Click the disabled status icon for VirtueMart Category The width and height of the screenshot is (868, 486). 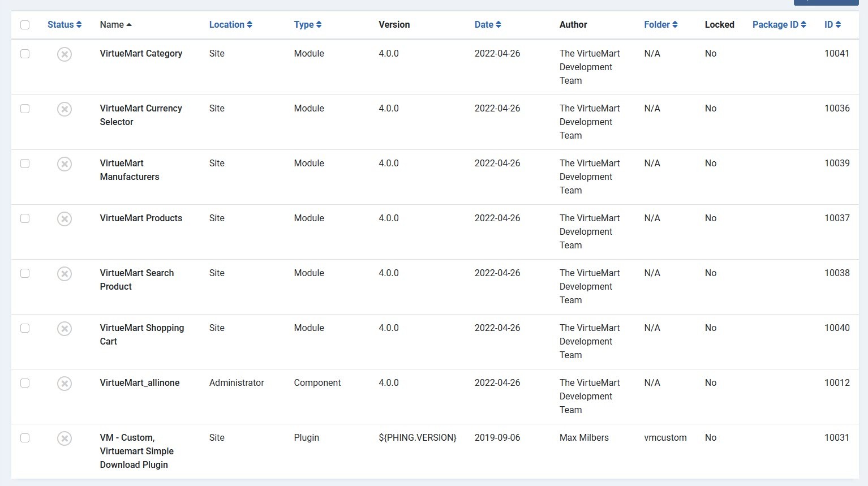(65, 54)
